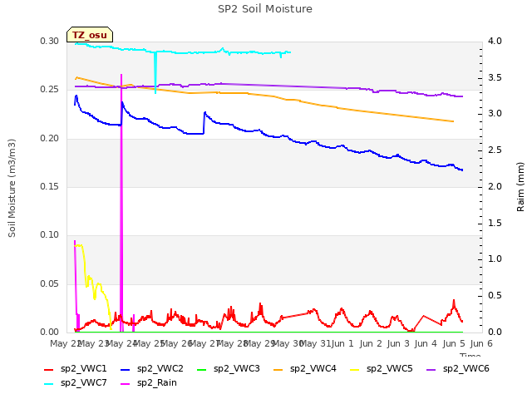Click the 3.5 right axis value
532x399 pixels.
click(495, 77)
